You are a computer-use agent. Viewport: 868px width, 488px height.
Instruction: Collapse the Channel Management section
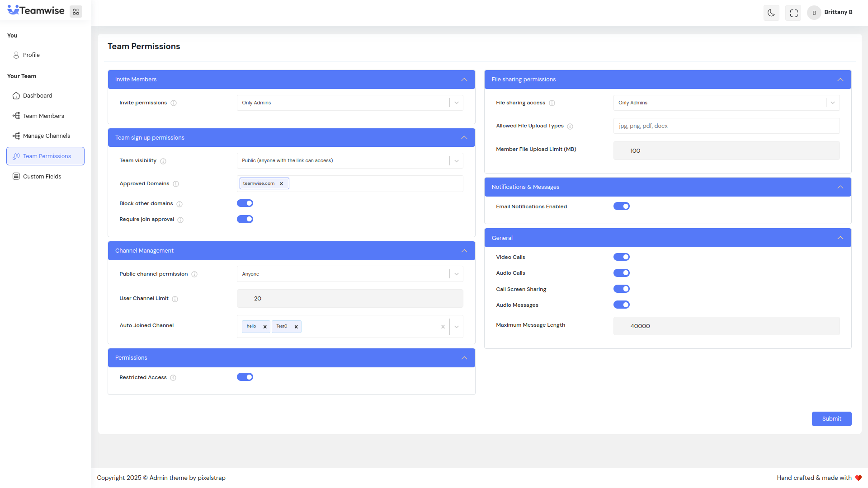[x=464, y=251]
